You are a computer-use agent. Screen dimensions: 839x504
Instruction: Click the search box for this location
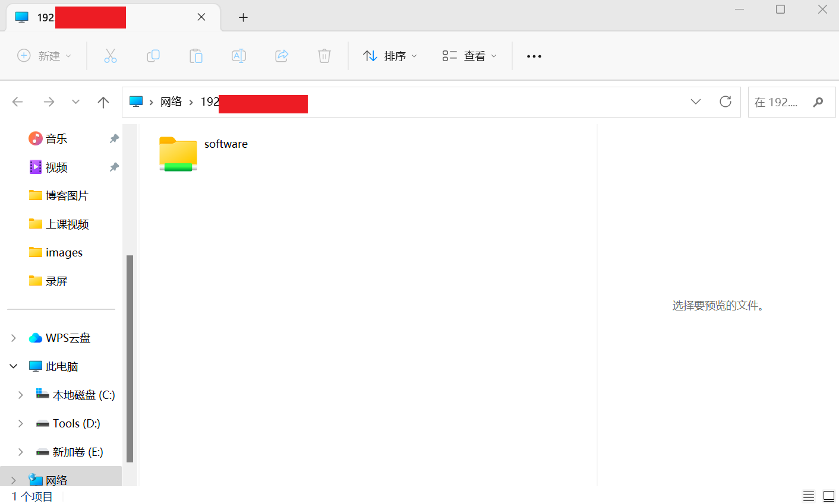coord(792,102)
